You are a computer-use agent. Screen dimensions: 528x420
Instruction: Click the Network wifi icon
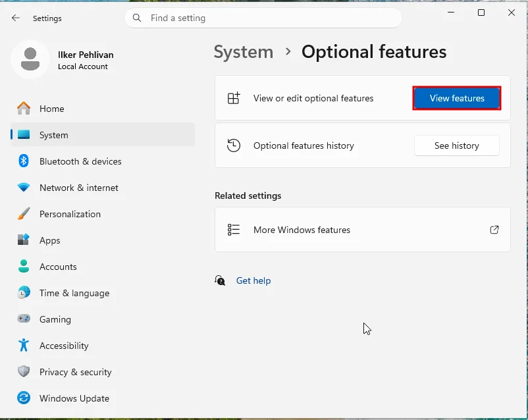[24, 187]
